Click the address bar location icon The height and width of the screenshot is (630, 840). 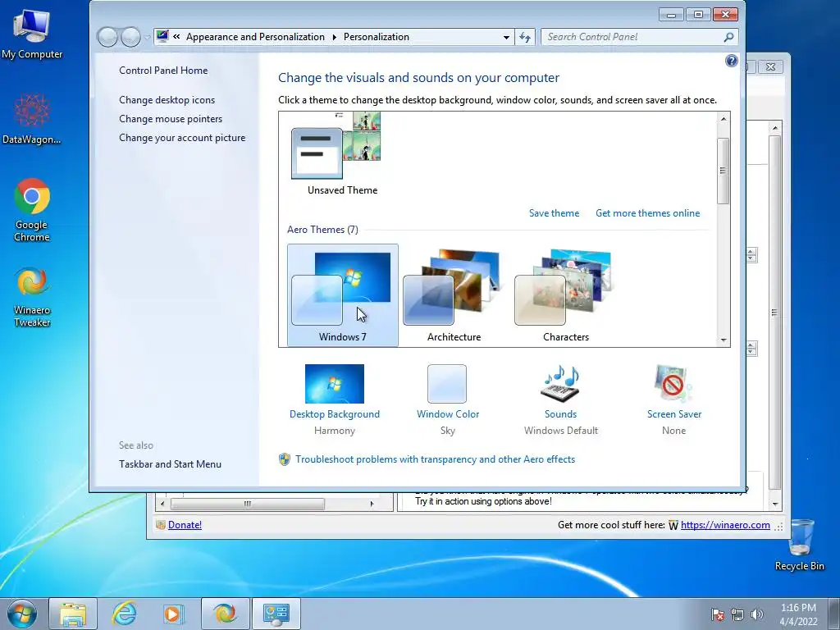coord(163,36)
